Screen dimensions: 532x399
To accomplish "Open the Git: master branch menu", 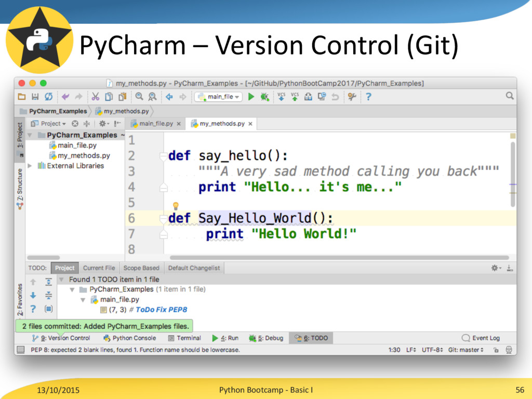I will click(x=465, y=350).
